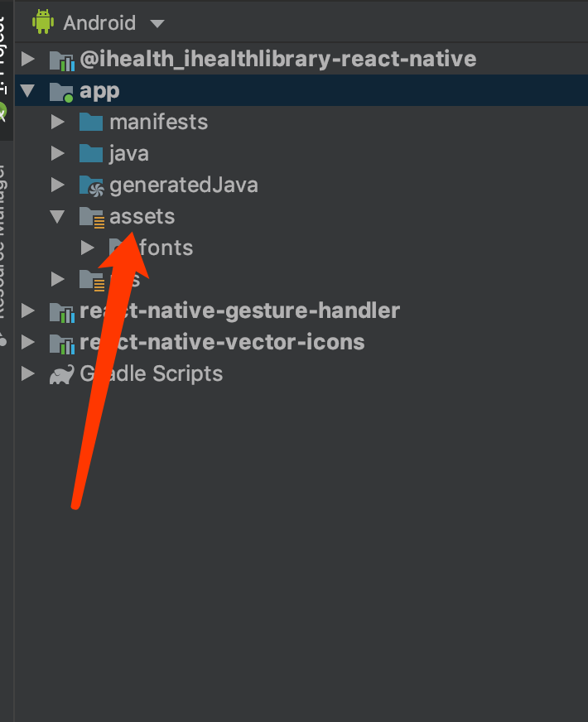Click the java folder icon
The image size is (588, 722).
91,154
